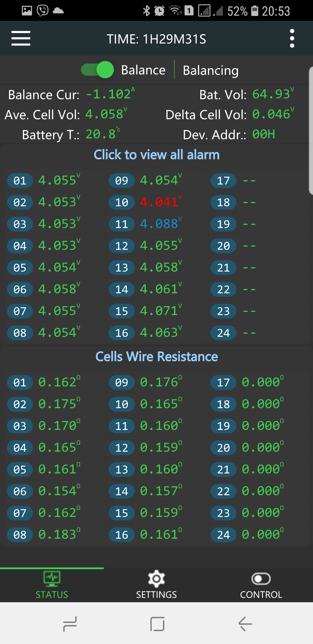313x644 pixels.
Task: Select cell 11 blue voltage 4.088
Action: [159, 224]
